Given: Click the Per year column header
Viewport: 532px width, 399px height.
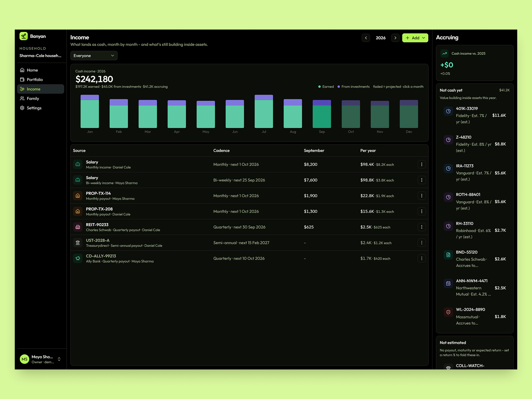Looking at the screenshot, I should [x=368, y=150].
